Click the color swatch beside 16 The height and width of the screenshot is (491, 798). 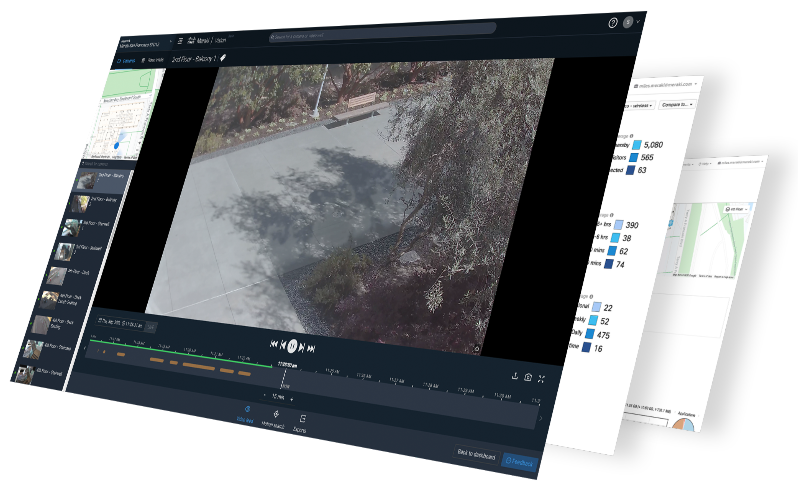click(x=586, y=348)
